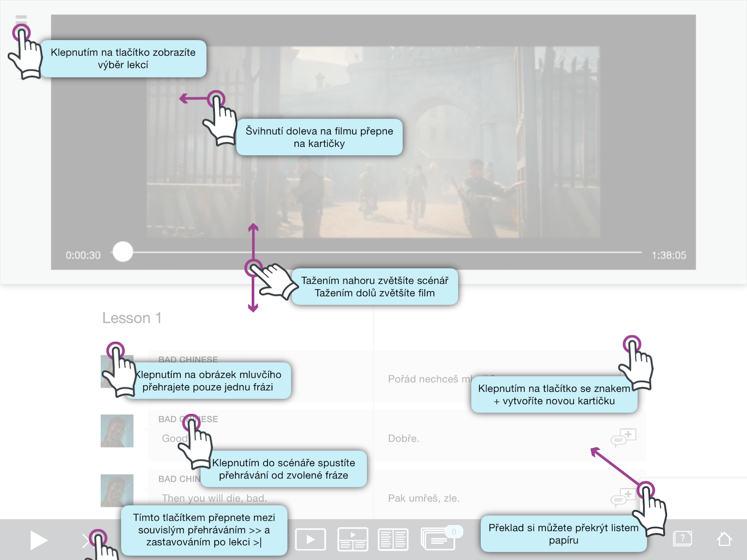Open the lesson selection menu at top-left
The height and width of the screenshot is (560, 747).
click(21, 20)
